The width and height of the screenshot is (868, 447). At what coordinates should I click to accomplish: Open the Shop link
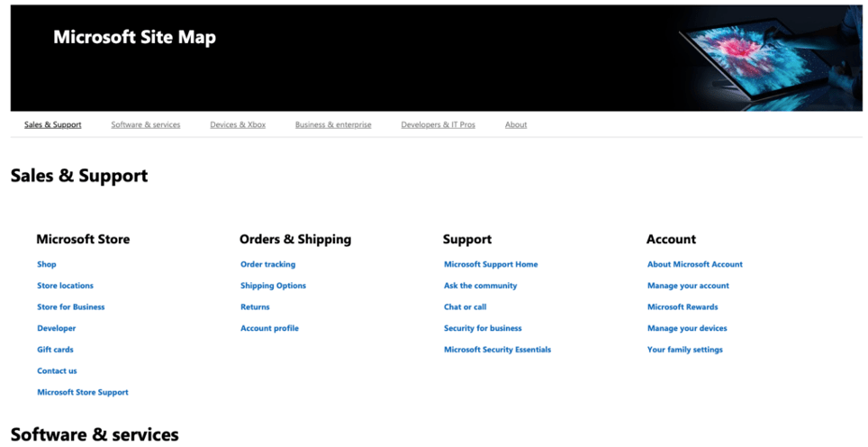[x=47, y=264]
